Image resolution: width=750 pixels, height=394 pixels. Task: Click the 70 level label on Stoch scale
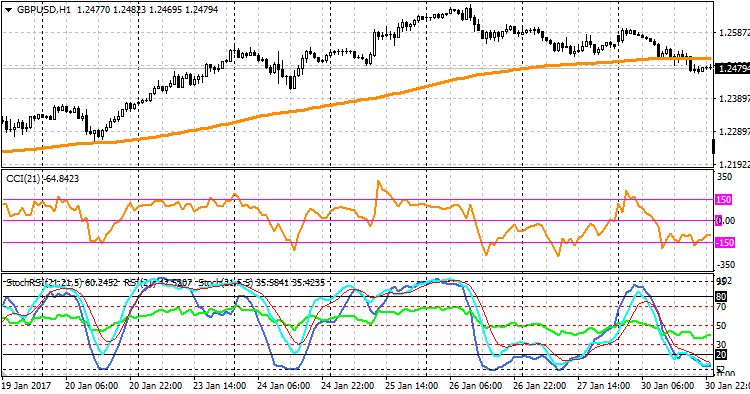721,306
